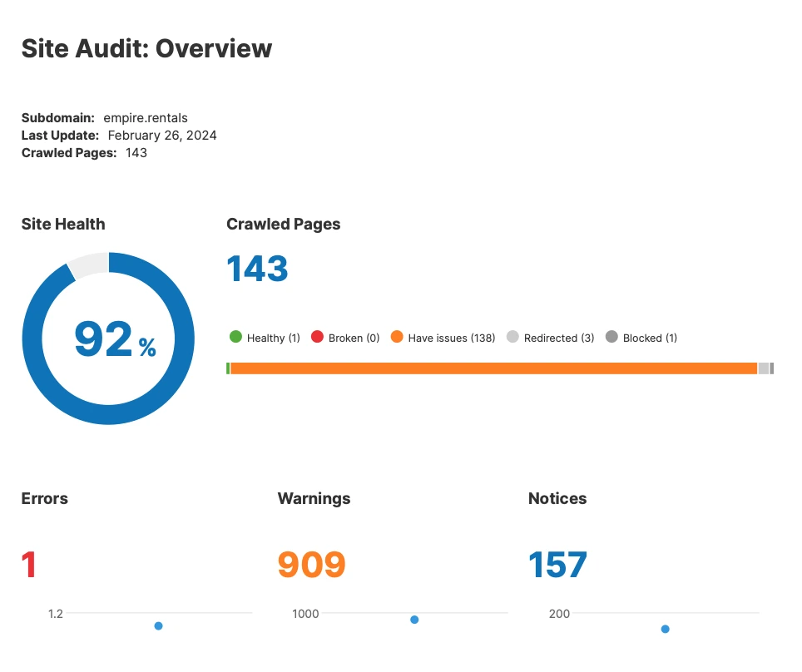Open the 157 notices count
The height and width of the screenshot is (672, 802).
557,565
